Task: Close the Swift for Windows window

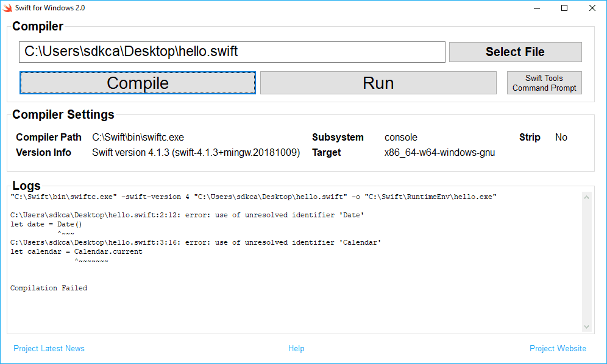Action: [592, 8]
